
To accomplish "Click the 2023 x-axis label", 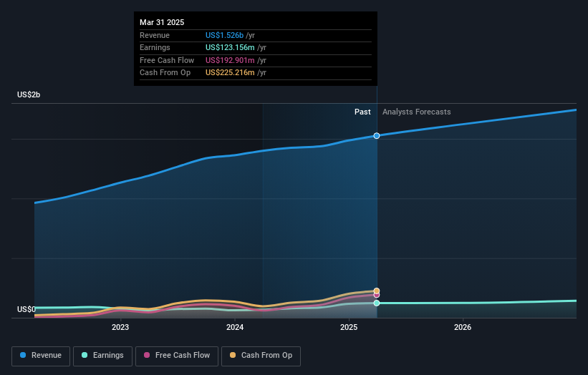I will point(120,328).
